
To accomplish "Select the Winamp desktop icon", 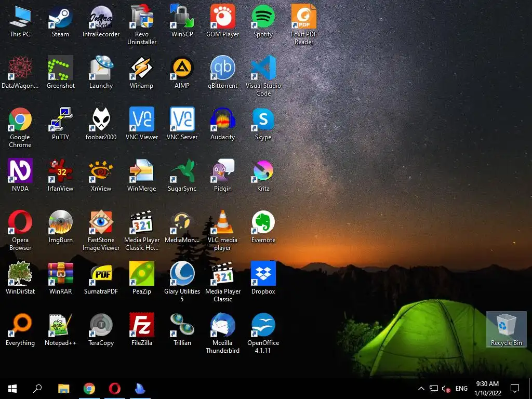I will coord(142,73).
